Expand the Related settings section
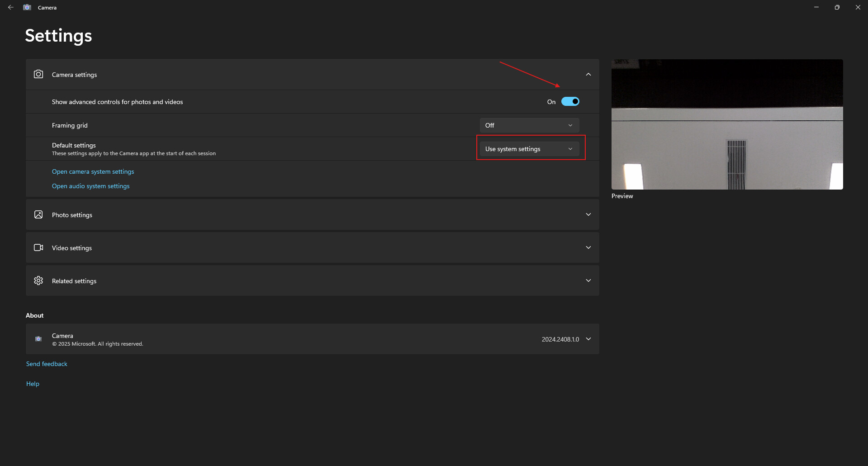 pos(588,281)
